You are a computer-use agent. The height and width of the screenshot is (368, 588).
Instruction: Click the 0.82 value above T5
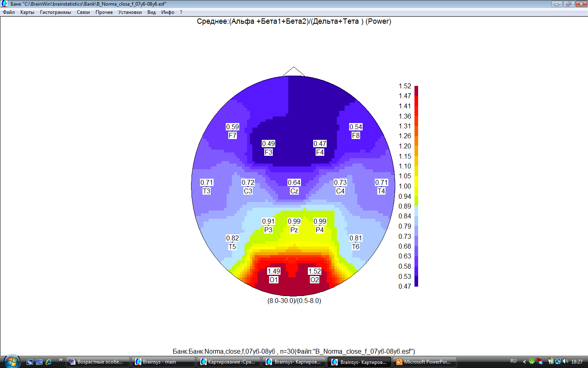point(232,238)
